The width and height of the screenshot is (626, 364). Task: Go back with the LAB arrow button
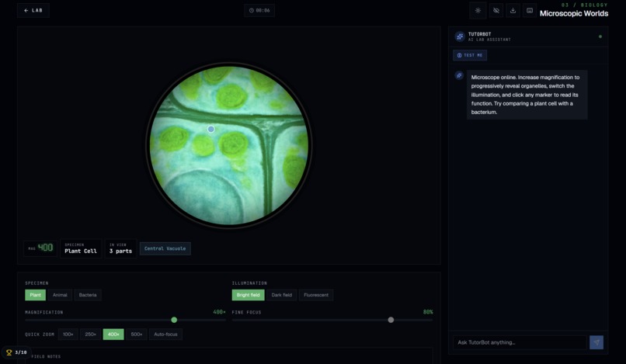33,10
